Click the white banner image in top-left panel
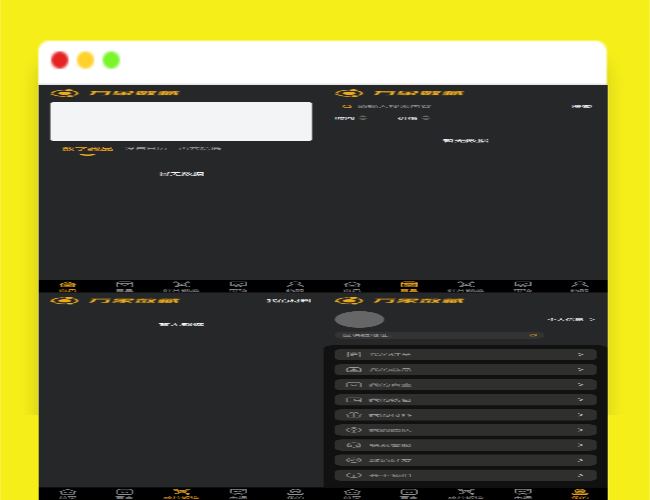The width and height of the screenshot is (650, 500). (x=181, y=121)
